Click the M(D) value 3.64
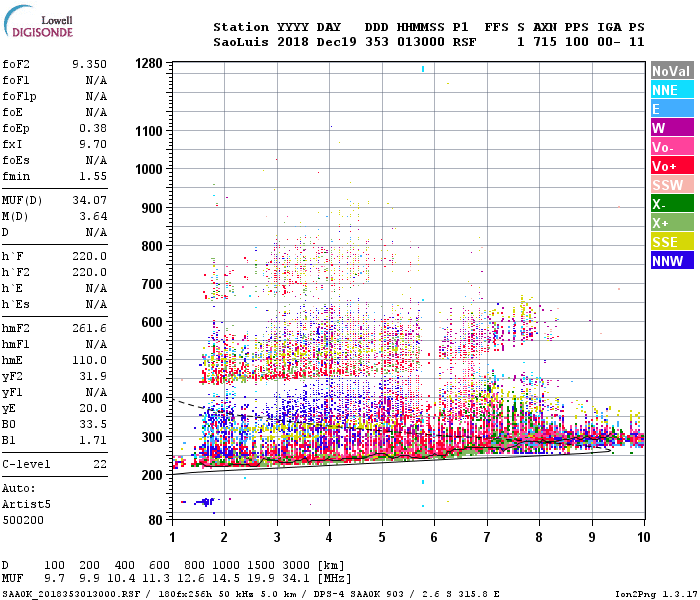 (x=93, y=217)
